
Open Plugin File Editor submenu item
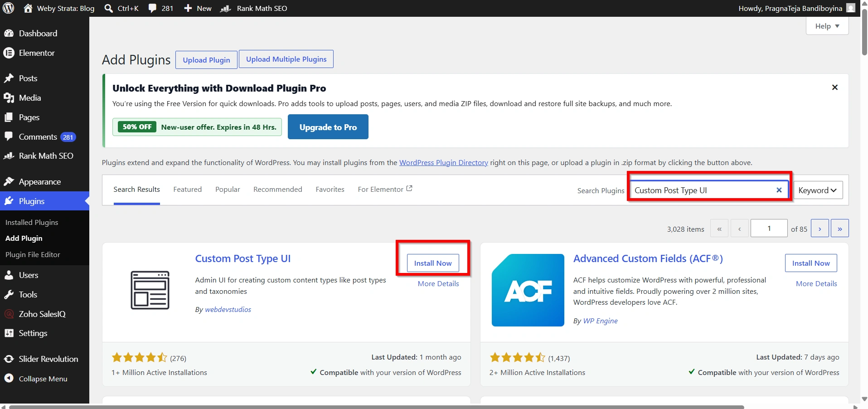pos(33,255)
